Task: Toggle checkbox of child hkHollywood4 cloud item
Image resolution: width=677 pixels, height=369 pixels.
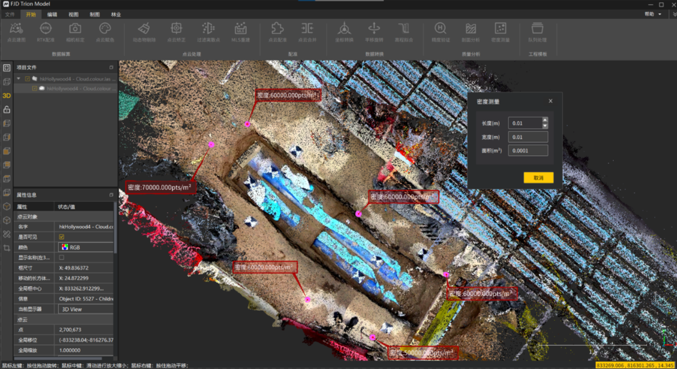Action: tap(34, 88)
